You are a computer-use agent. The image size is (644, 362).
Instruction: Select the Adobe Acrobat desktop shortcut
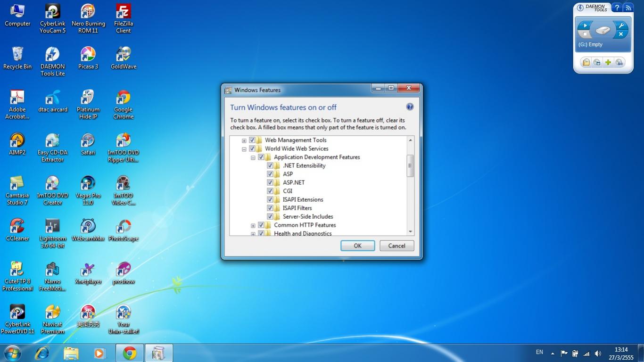tap(17, 104)
